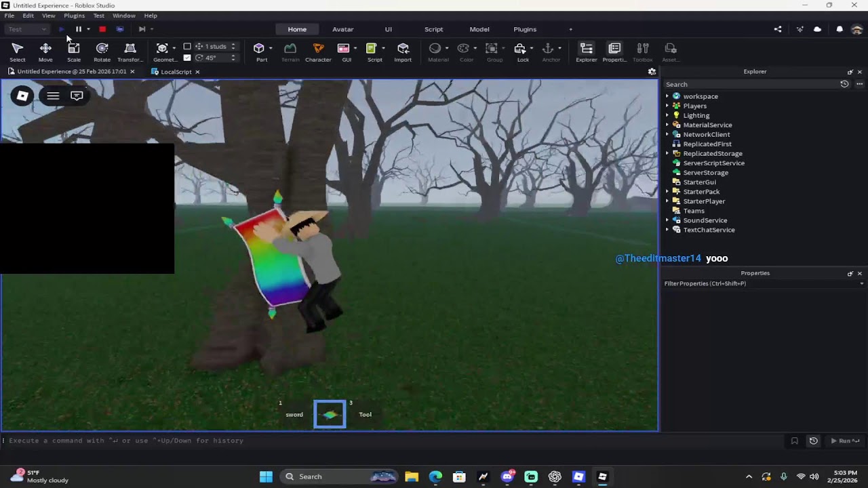Open the File menu
868x488 pixels.
point(9,16)
